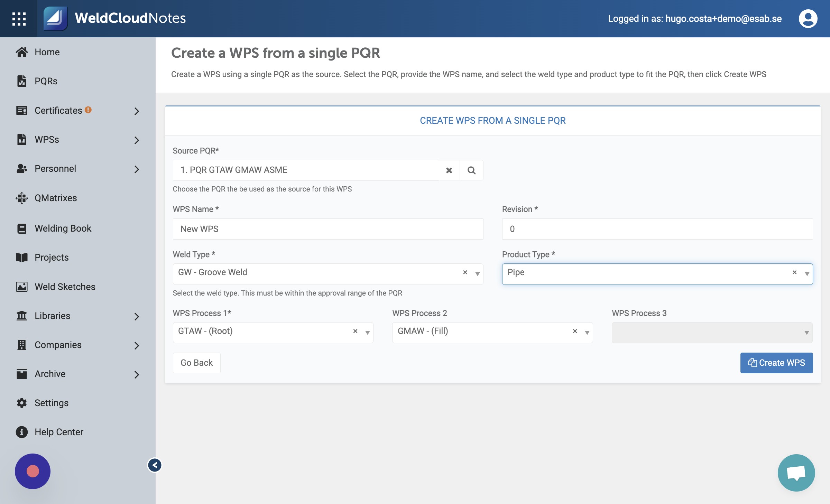Click the Certificates icon in sidebar

[x=22, y=110]
